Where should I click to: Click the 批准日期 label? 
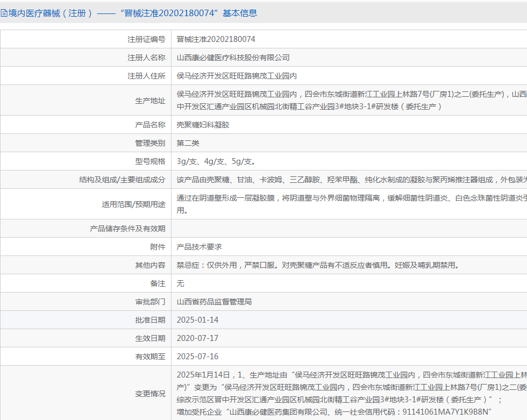click(x=150, y=320)
